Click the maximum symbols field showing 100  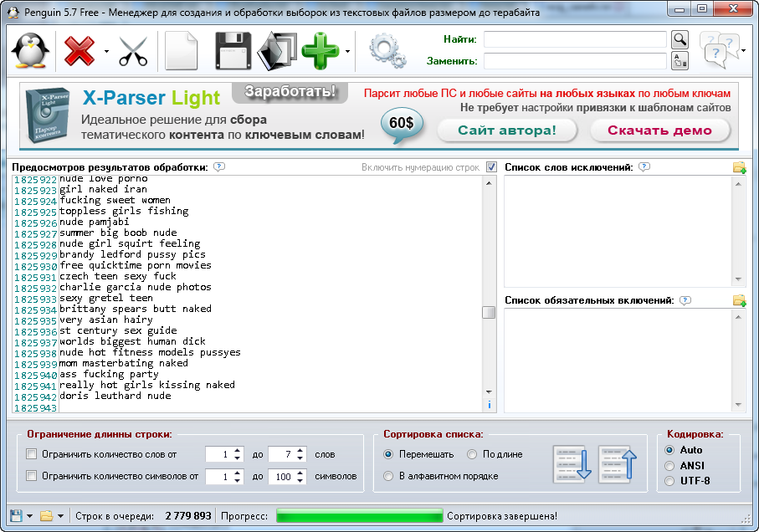[282, 477]
